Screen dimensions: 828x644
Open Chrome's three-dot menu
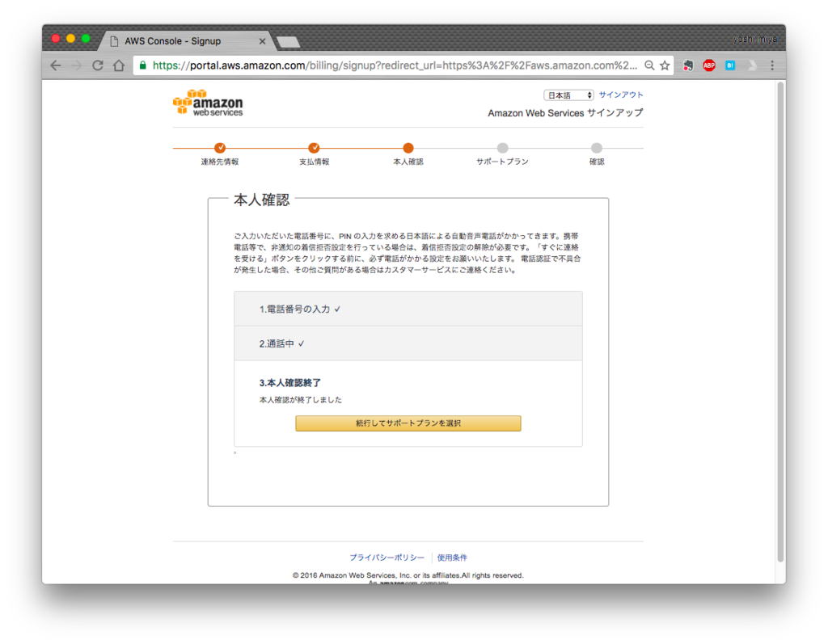click(x=772, y=65)
